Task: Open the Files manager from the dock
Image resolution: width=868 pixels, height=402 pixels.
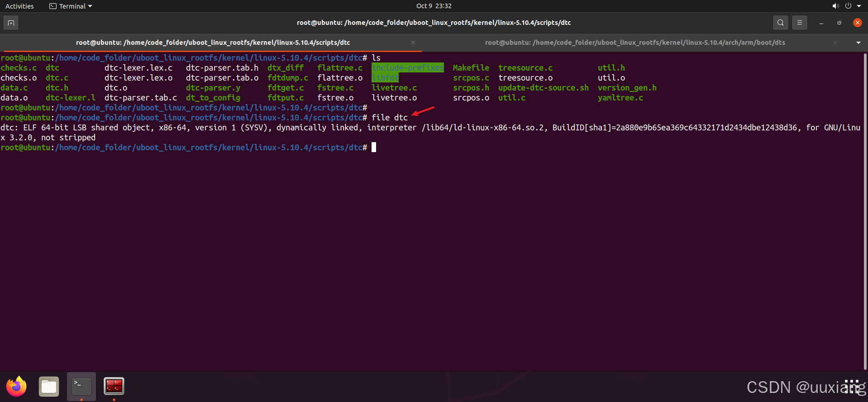Action: [49, 387]
